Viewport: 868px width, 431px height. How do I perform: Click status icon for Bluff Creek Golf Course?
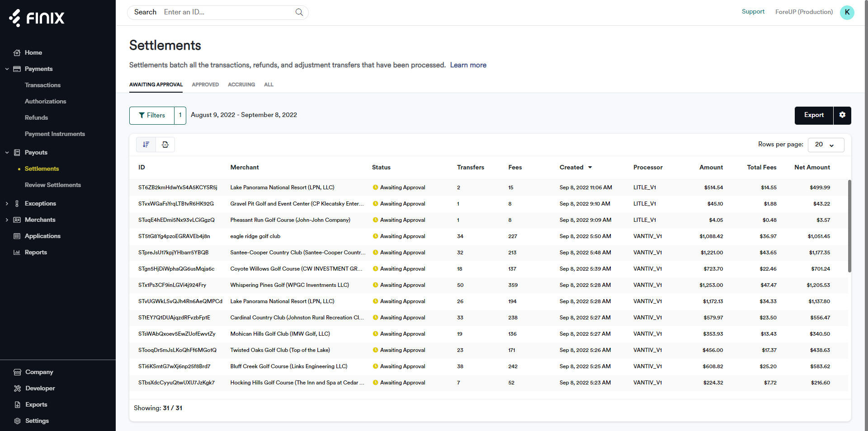click(375, 366)
